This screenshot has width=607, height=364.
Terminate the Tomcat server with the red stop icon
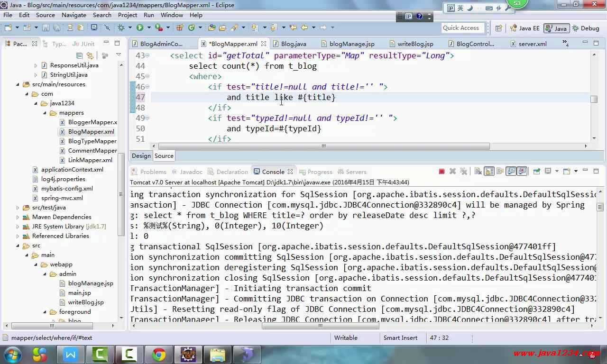441,172
